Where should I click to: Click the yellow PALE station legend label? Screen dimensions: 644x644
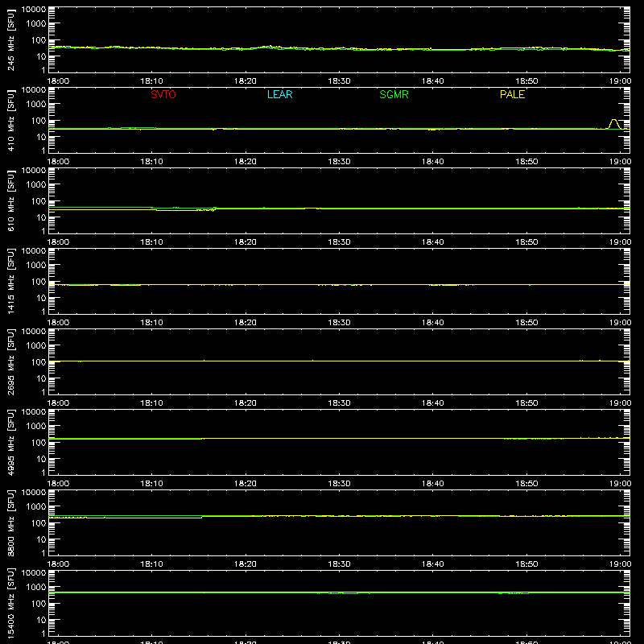[x=512, y=94]
